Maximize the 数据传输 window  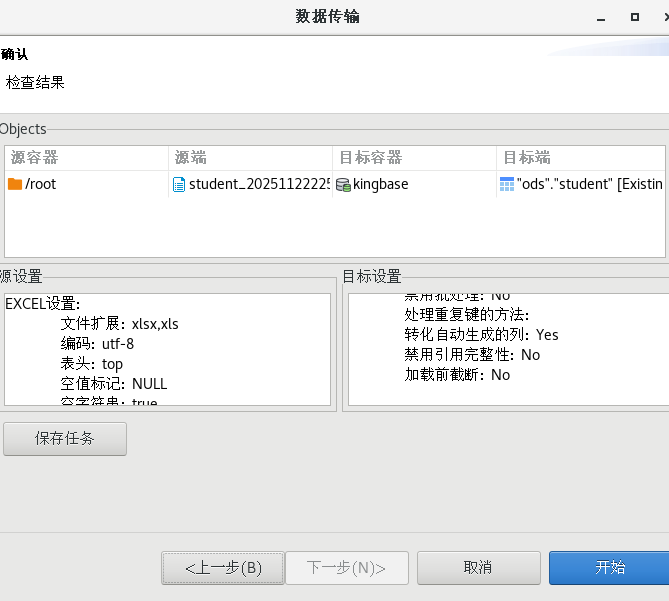[x=634, y=17]
